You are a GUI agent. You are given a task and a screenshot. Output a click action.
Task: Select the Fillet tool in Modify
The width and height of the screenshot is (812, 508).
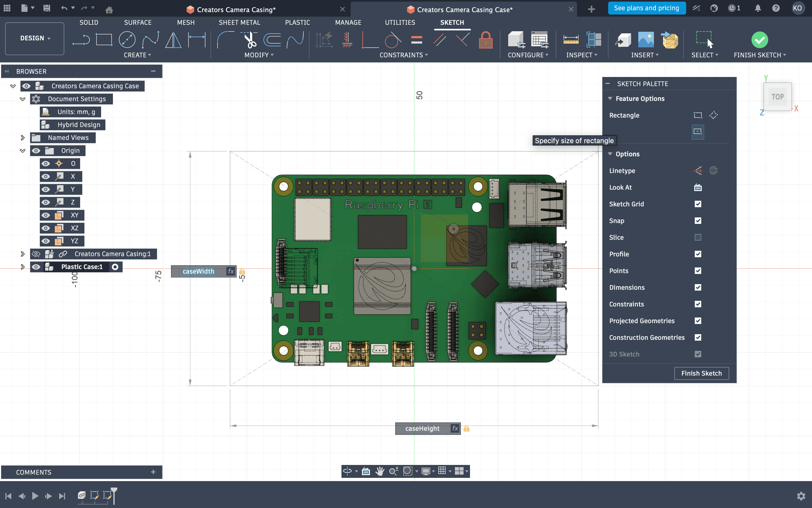(x=226, y=40)
